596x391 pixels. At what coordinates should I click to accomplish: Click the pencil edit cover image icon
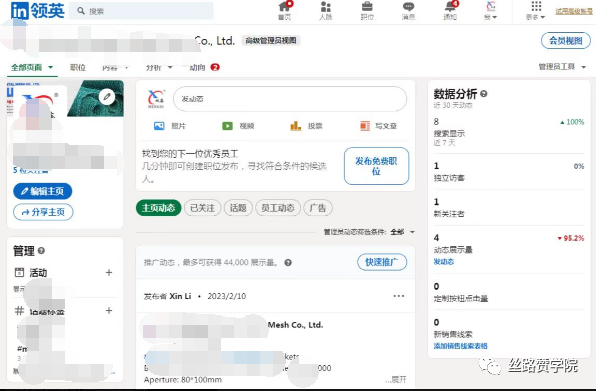pos(107,97)
